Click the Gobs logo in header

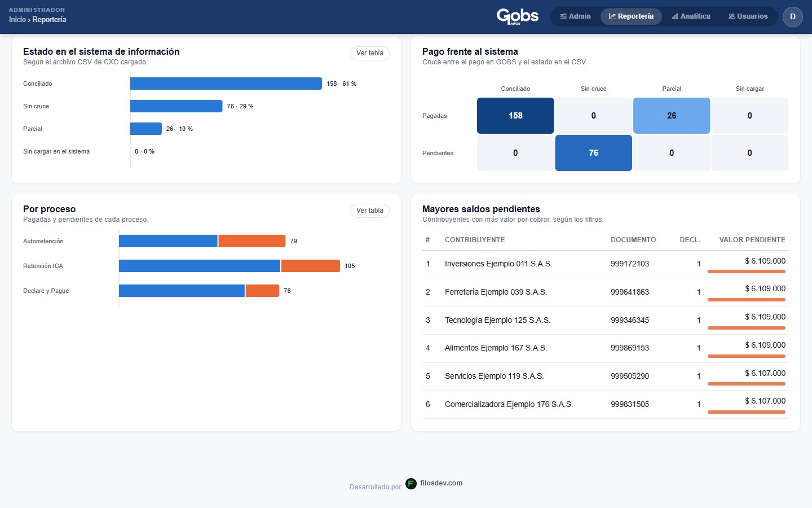pyautogui.click(x=518, y=16)
